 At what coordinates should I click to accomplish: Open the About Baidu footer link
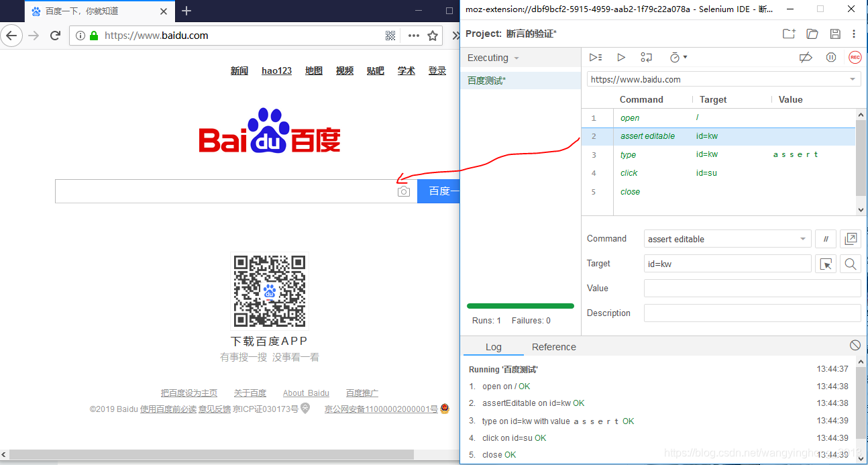[306, 393]
